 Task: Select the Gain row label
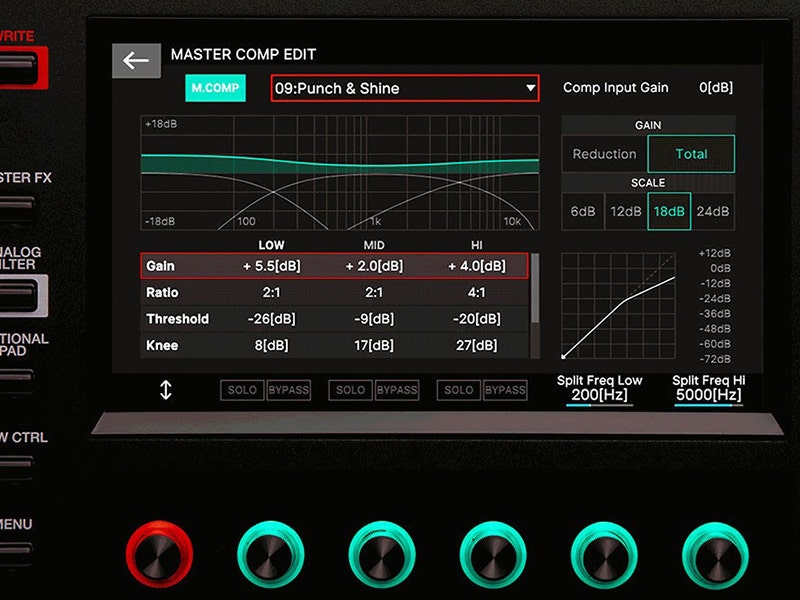pyautogui.click(x=160, y=266)
